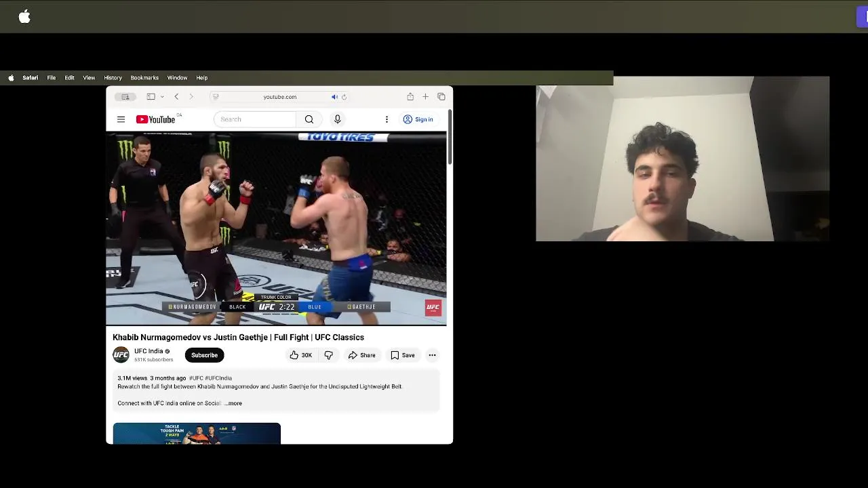The width and height of the screenshot is (868, 488).
Task: Dislike this video
Action: [x=329, y=355]
